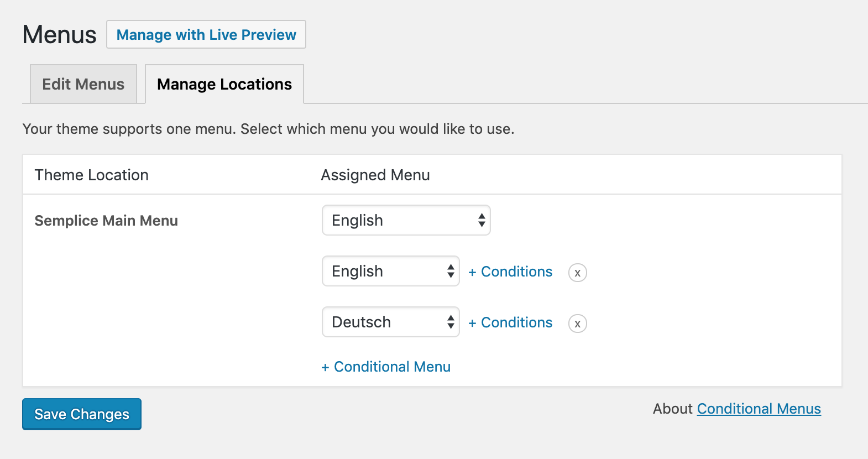Open the Semplice Main Menu assigned menu dropdown
This screenshot has width=868, height=459.
[x=406, y=221]
